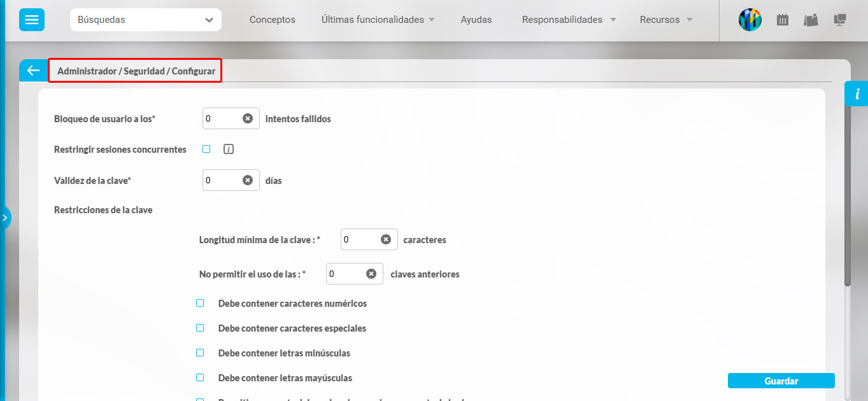Click the news board icon in top bar

click(810, 20)
